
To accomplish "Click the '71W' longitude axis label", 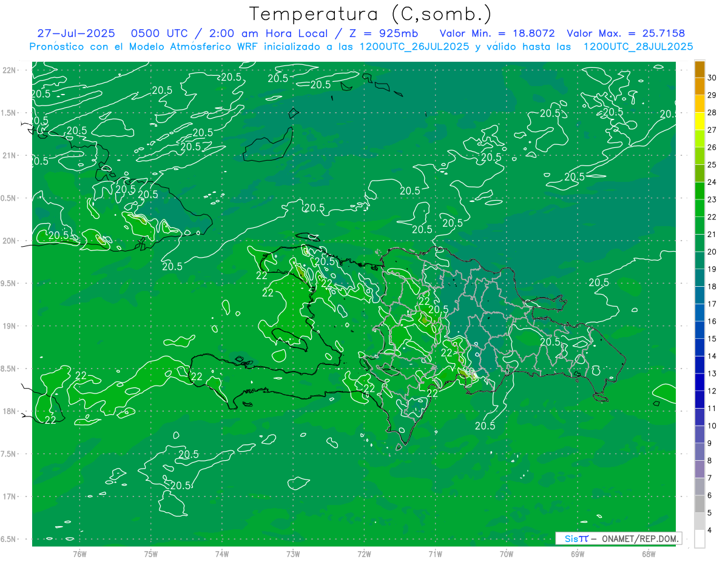I will coord(435,554).
